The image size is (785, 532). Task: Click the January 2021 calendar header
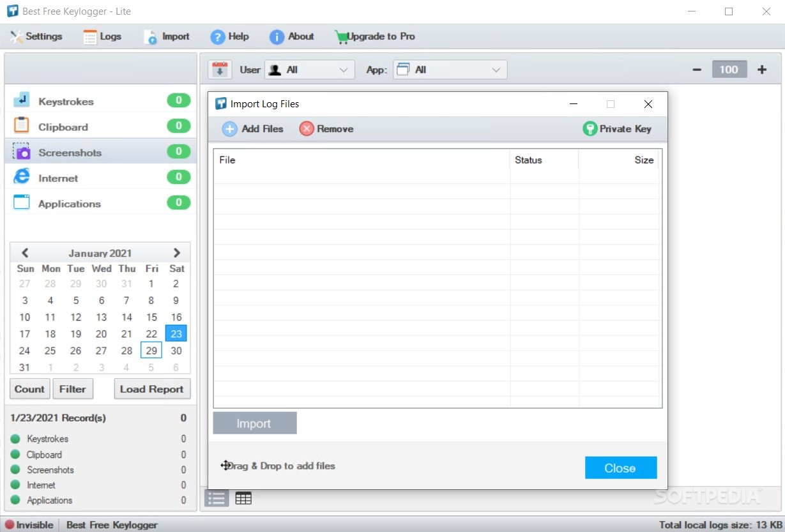click(x=100, y=253)
